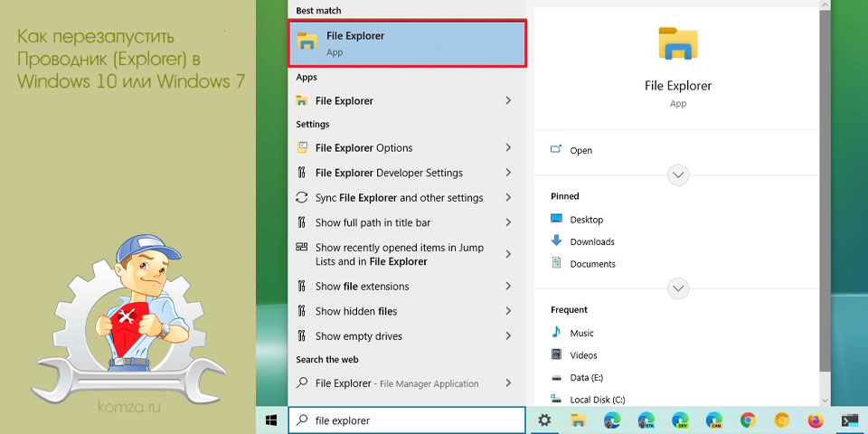Select Show file extensions setting

(x=407, y=287)
